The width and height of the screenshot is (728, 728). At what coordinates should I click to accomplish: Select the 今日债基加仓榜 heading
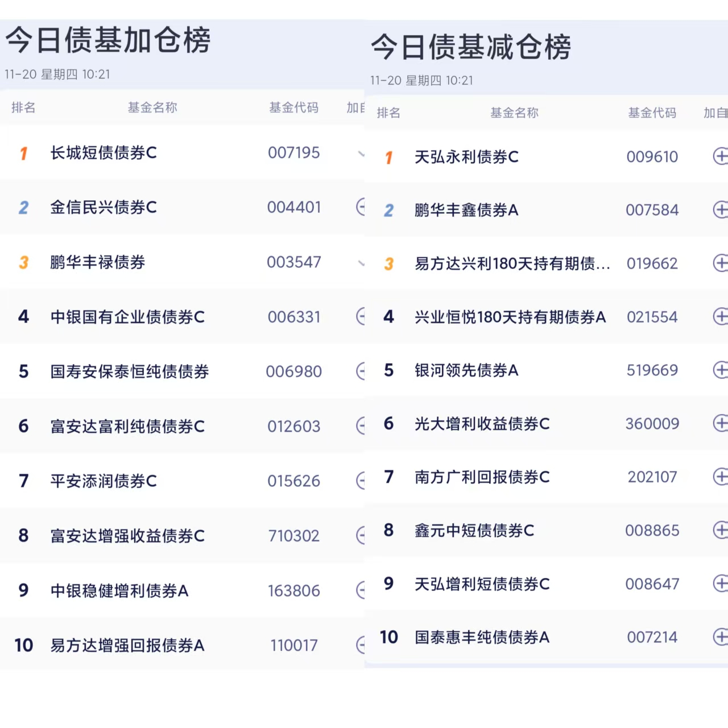tap(108, 40)
